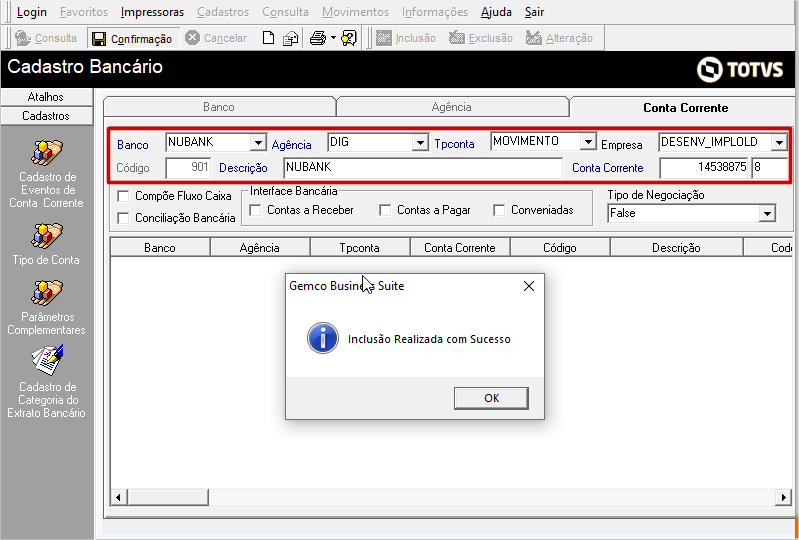Image resolution: width=799 pixels, height=540 pixels.
Task: Expand the Tipo de Negociação dropdown
Action: point(767,213)
